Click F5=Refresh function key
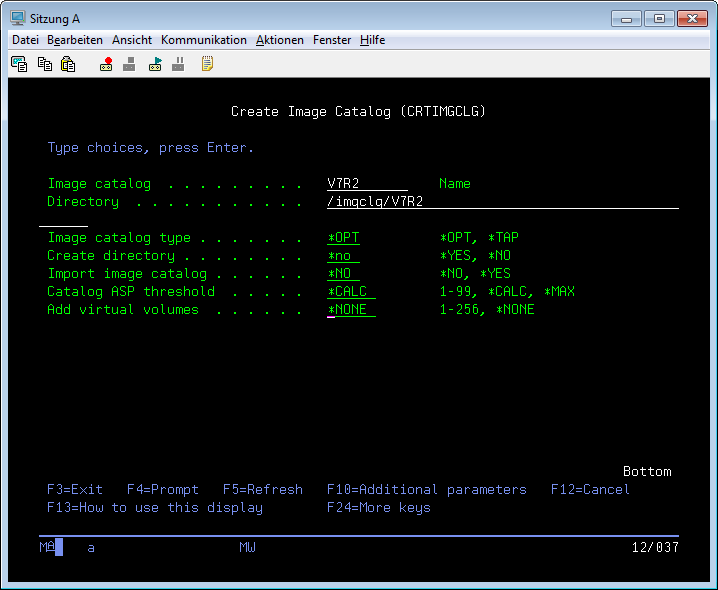 (x=263, y=490)
